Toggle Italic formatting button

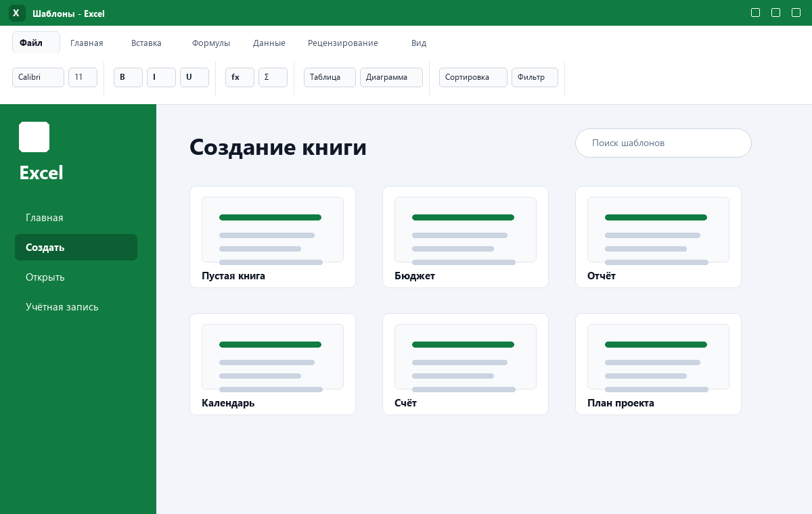click(x=161, y=77)
